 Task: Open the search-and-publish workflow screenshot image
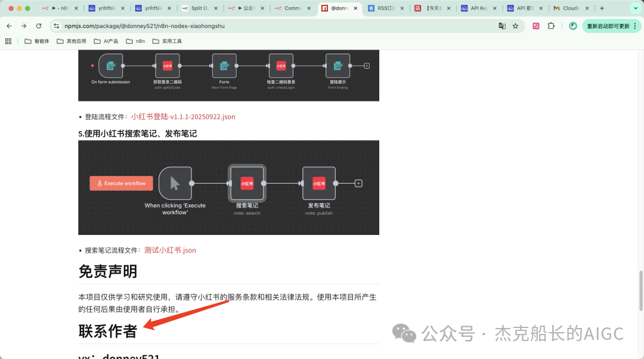point(229,188)
